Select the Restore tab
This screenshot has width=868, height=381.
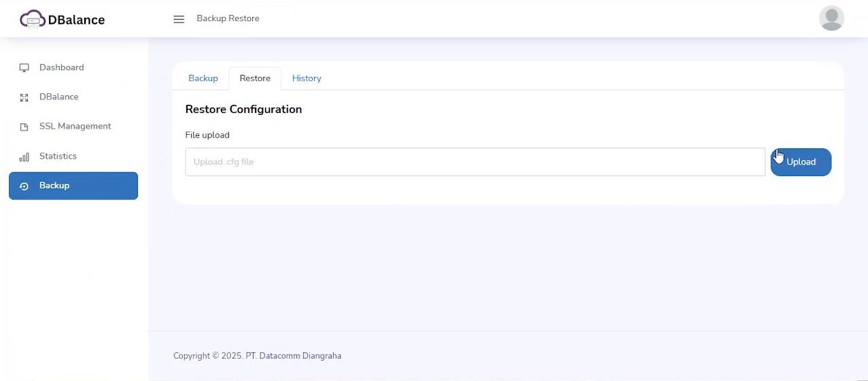point(255,78)
